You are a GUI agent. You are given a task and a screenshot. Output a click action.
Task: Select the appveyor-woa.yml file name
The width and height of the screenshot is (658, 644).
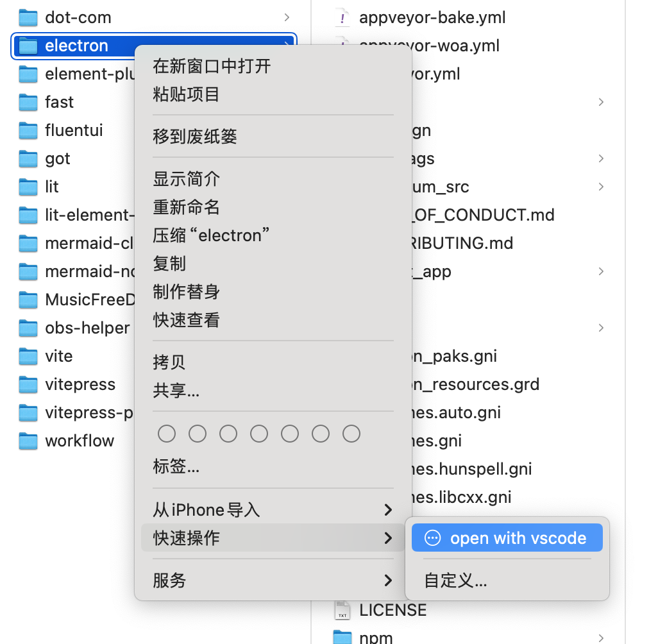pos(429,46)
